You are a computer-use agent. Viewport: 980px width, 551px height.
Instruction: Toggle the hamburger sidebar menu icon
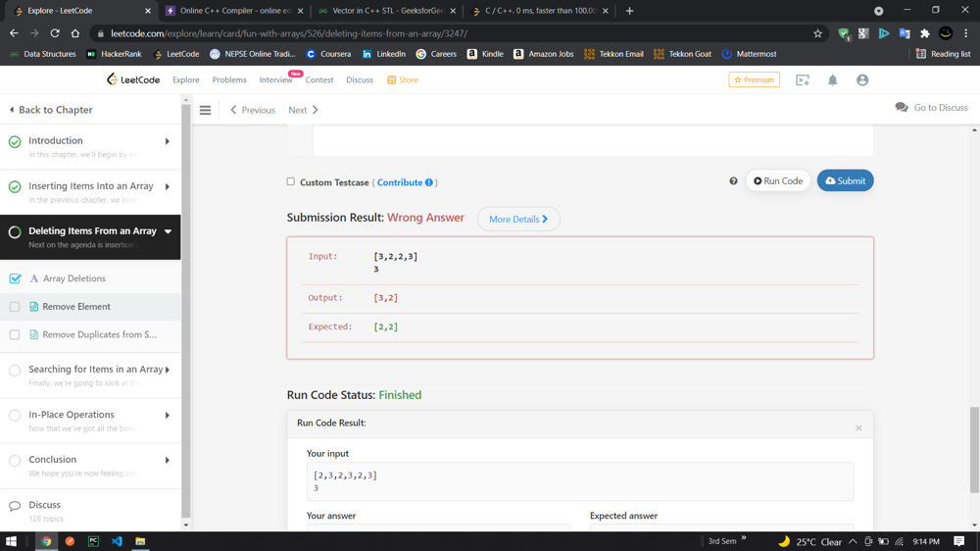pyautogui.click(x=205, y=110)
